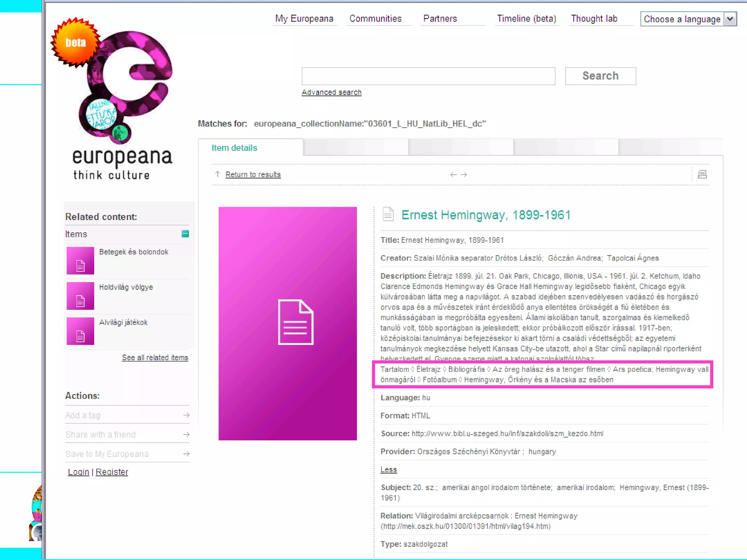Click document icon beside item title
The width and height of the screenshot is (747, 560).
pos(388,214)
